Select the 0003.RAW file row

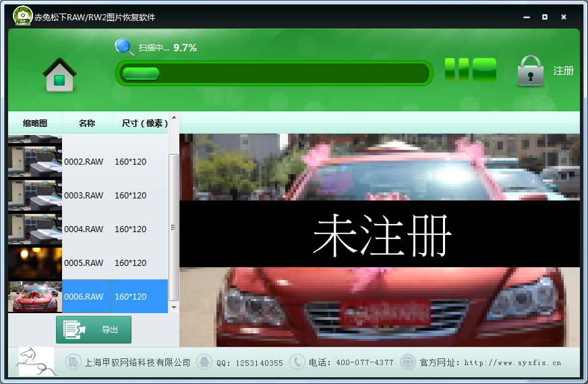(88, 195)
